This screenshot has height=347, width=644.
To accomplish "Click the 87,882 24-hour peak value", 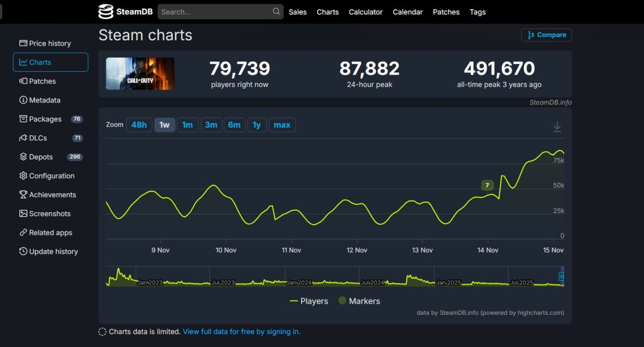I will [370, 69].
